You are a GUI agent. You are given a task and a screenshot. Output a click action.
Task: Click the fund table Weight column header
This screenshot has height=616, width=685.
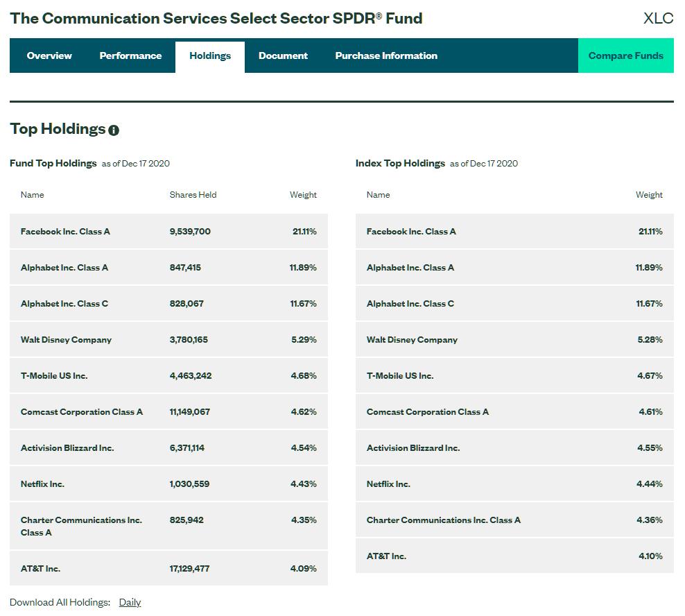click(x=303, y=195)
